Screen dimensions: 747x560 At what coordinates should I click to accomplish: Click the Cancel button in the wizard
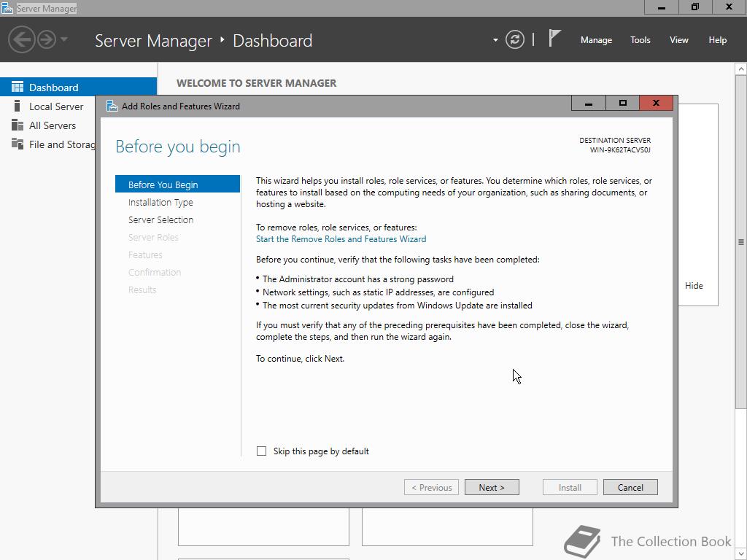630,487
